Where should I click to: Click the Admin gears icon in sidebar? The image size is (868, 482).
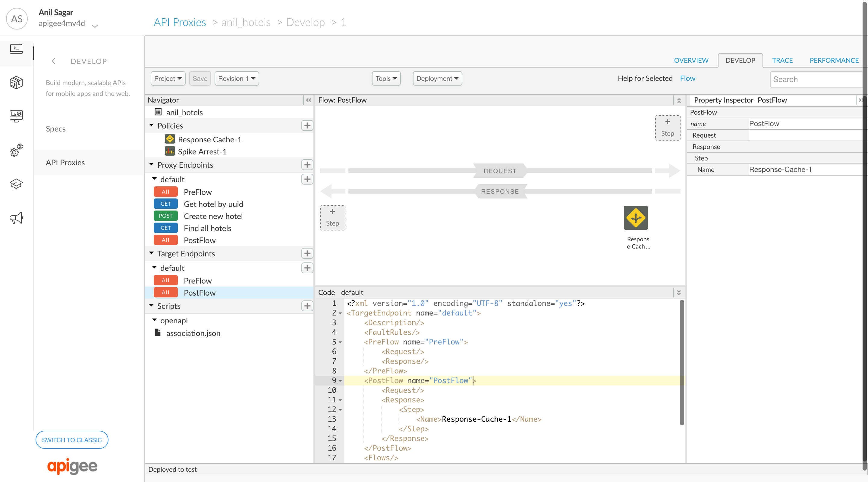16,150
